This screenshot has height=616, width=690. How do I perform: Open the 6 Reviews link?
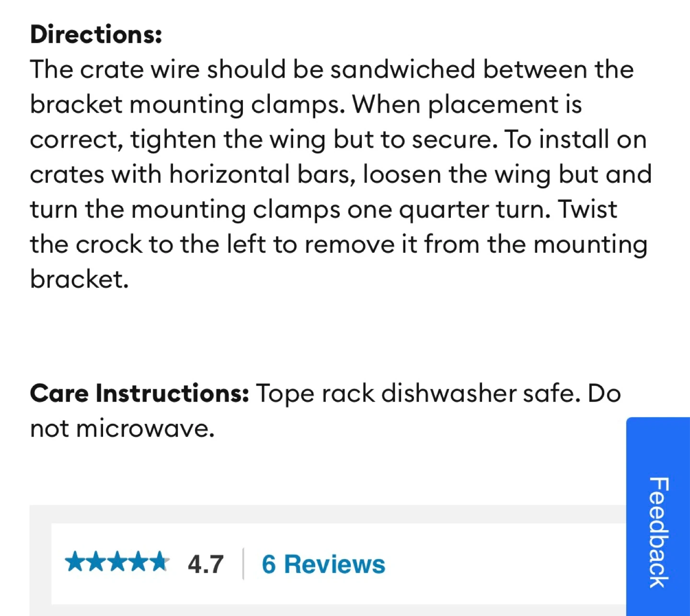tap(323, 564)
